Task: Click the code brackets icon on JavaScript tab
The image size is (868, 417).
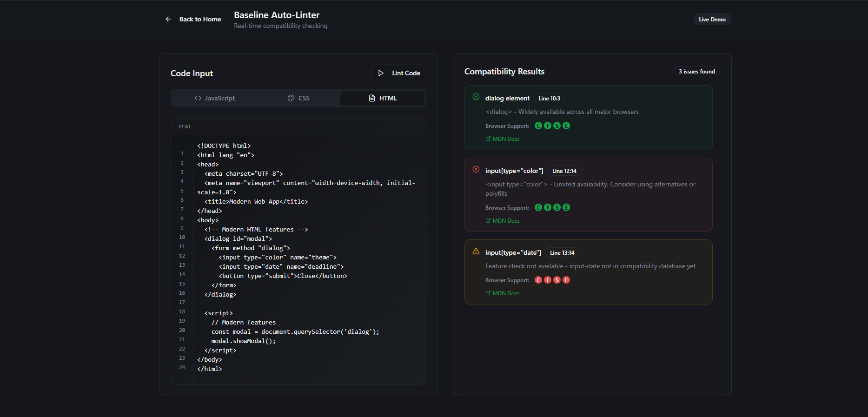Action: (198, 98)
